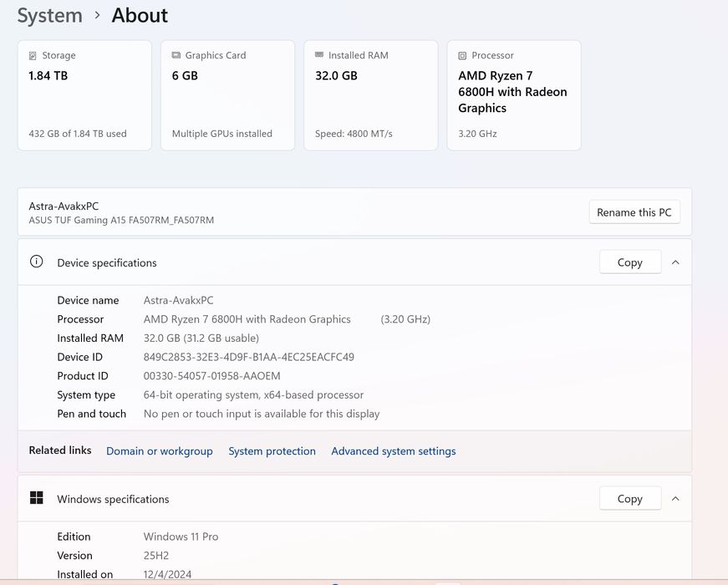Image resolution: width=728 pixels, height=585 pixels.
Task: Copy the Device specifications
Action: pos(629,262)
